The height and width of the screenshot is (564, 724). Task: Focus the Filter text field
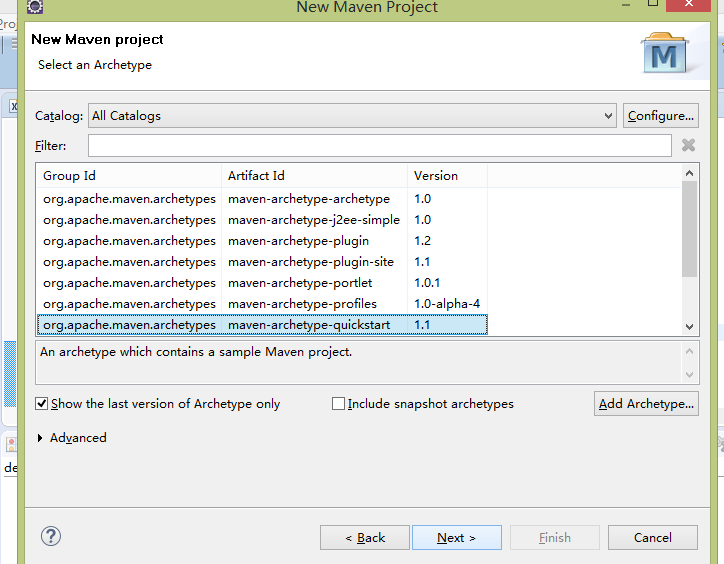[380, 146]
